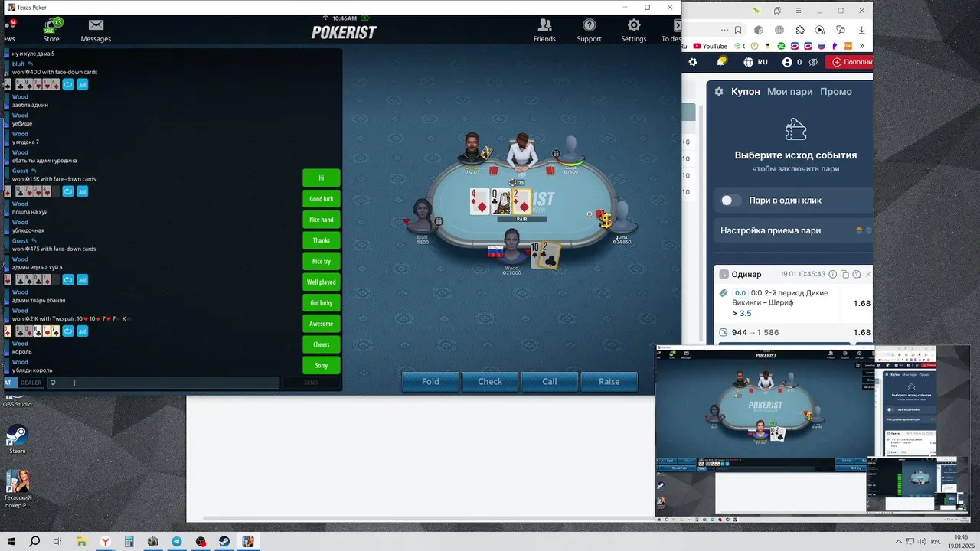
Task: Expand 'Настройка приема пари' settings
Action: pyautogui.click(x=792, y=230)
